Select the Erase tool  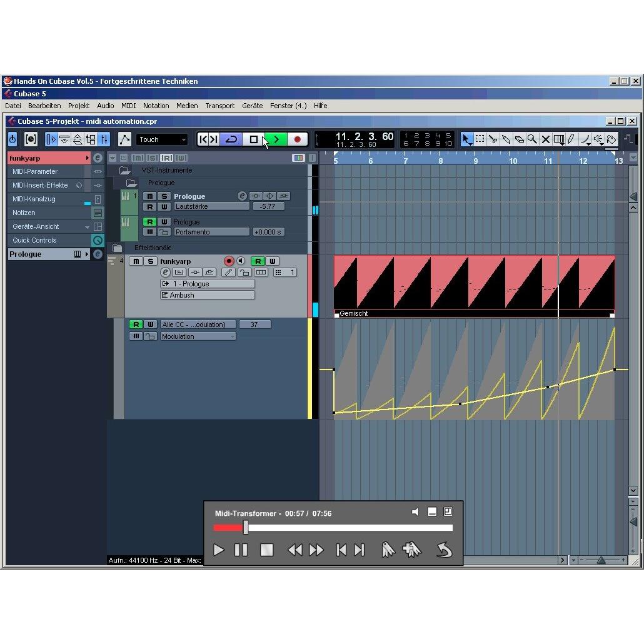tap(519, 139)
